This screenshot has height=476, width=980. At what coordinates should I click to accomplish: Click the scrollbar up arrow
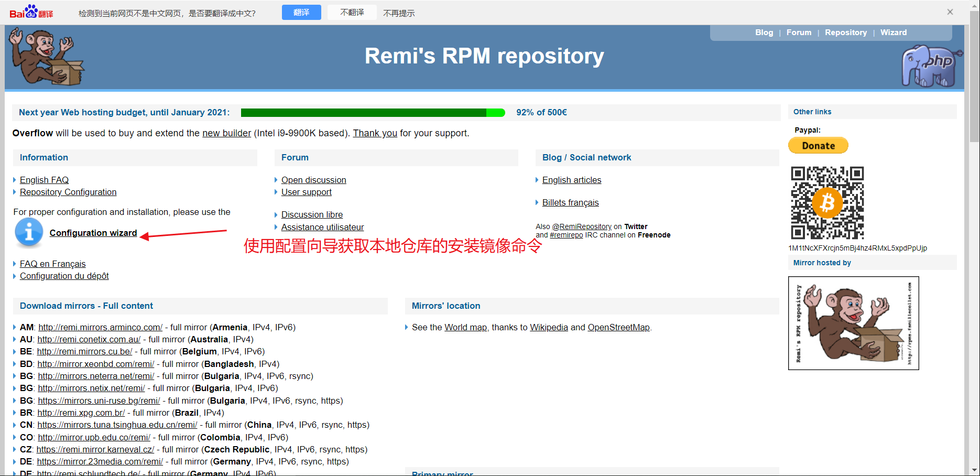(974, 5)
